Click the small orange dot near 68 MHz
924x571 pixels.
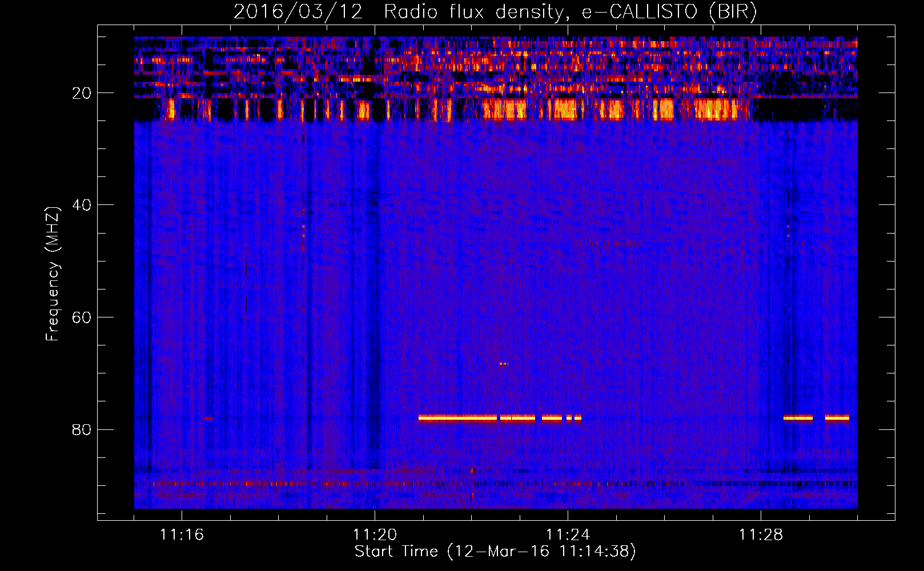pos(503,364)
